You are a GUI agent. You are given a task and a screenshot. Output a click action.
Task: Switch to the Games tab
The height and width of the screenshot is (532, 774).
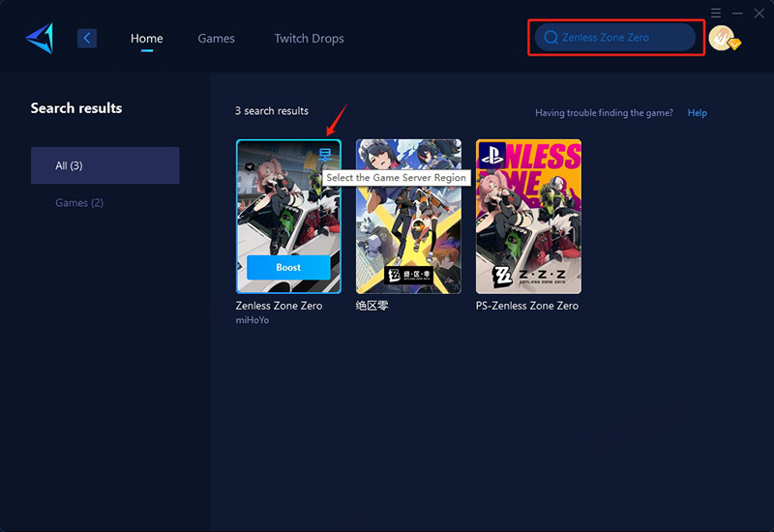pyautogui.click(x=216, y=39)
